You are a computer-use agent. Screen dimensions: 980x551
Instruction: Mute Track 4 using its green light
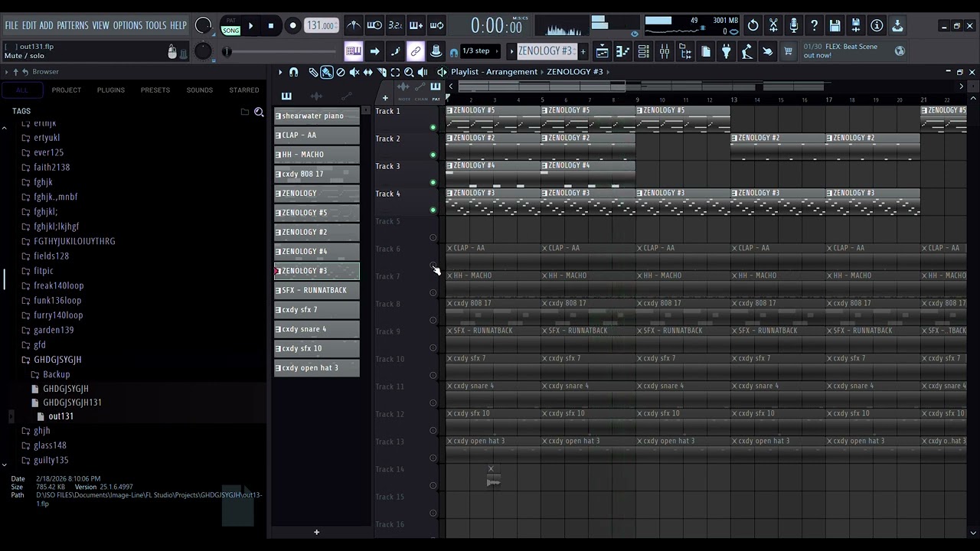pos(433,210)
